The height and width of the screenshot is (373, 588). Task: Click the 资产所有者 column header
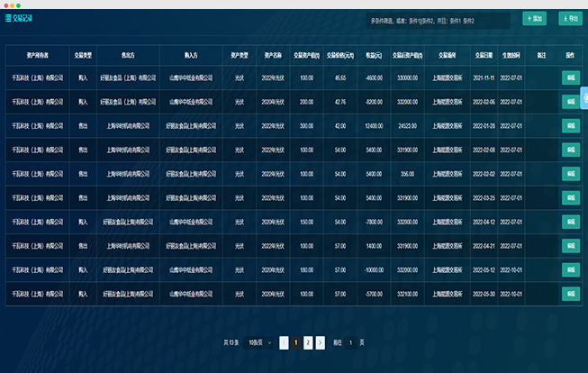pos(38,54)
